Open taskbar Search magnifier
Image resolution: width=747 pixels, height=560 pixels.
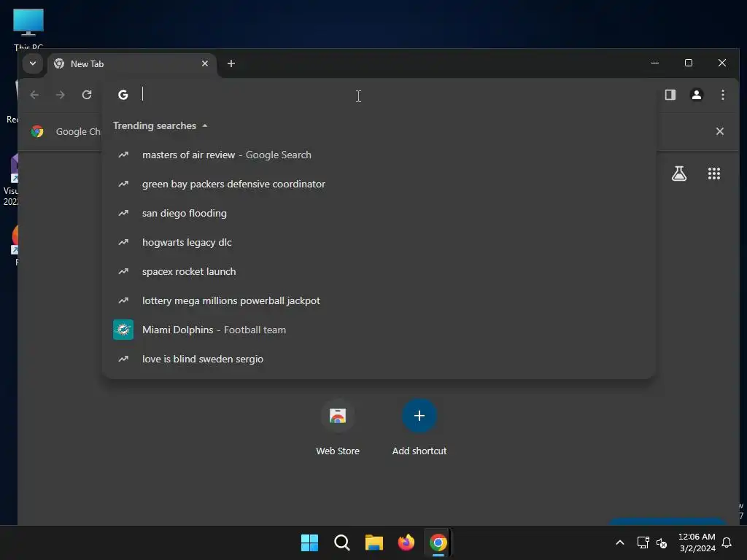[341, 542]
